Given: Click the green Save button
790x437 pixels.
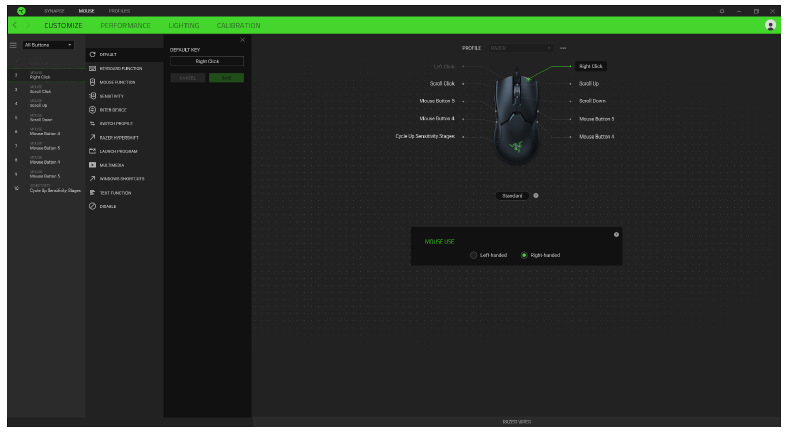Looking at the screenshot, I should pos(226,78).
